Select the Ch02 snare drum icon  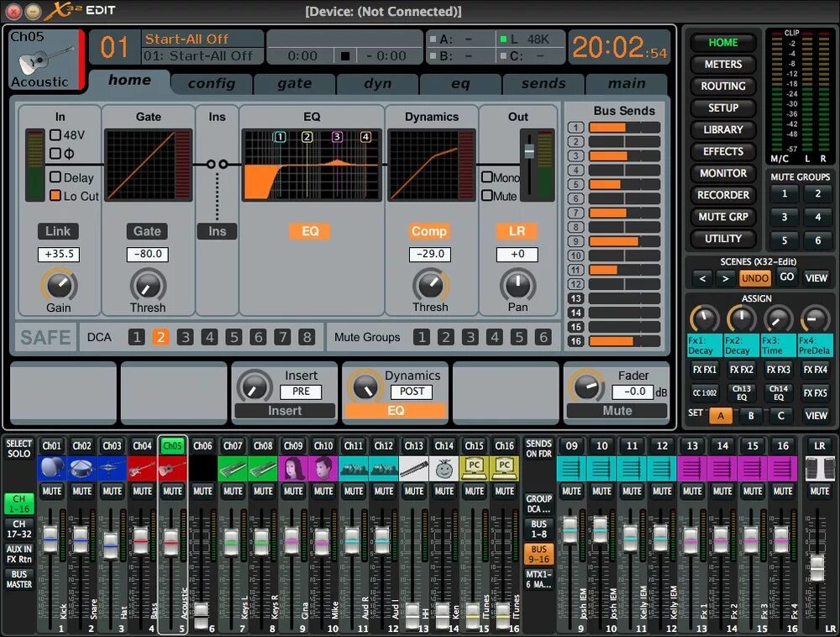click(x=81, y=468)
